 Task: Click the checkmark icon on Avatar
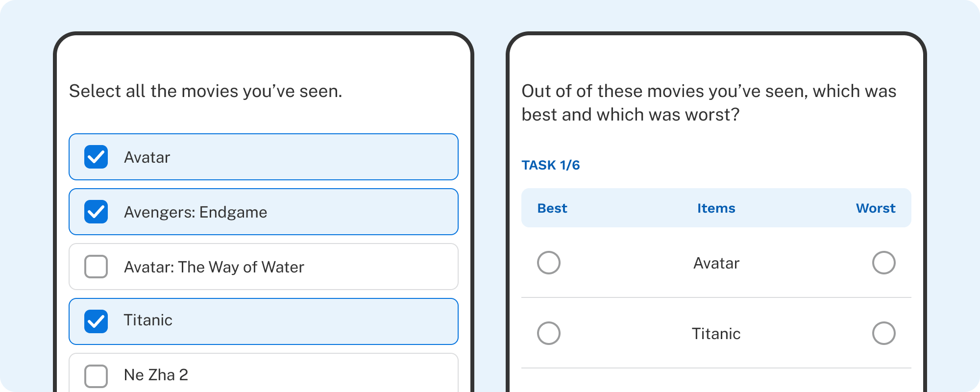click(x=96, y=157)
